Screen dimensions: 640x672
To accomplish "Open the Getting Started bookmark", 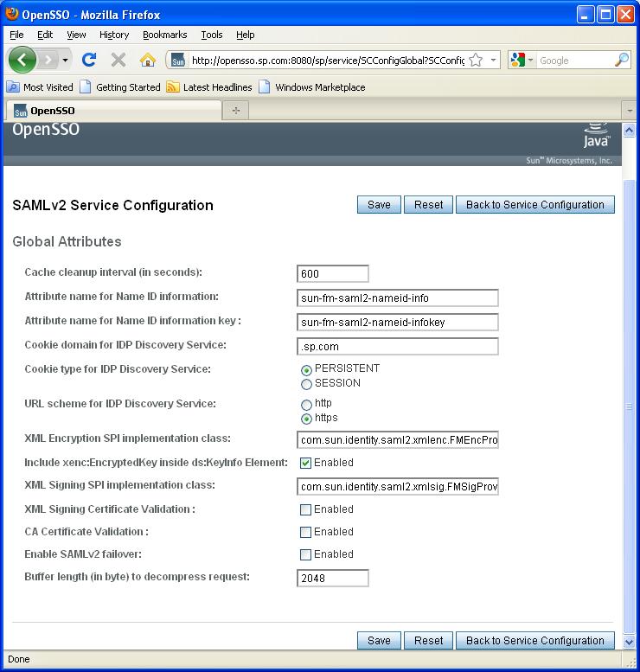I will [120, 87].
